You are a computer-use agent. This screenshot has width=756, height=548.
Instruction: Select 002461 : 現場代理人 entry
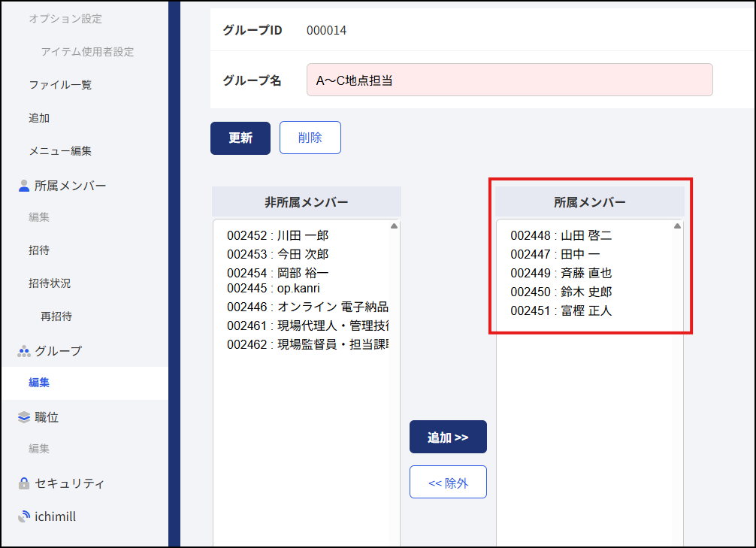(307, 325)
